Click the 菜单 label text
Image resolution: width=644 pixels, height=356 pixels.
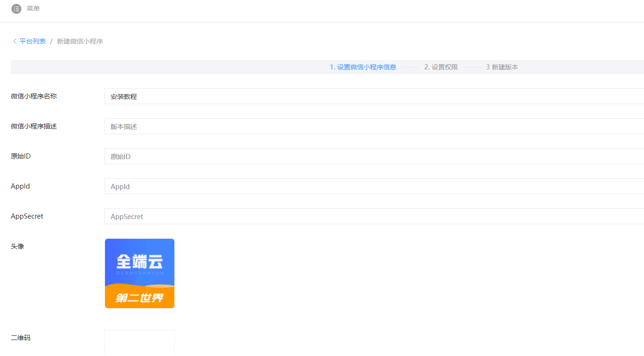coord(33,8)
